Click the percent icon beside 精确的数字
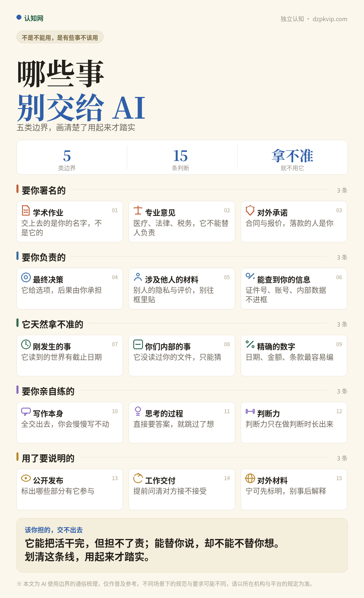 (x=250, y=344)
